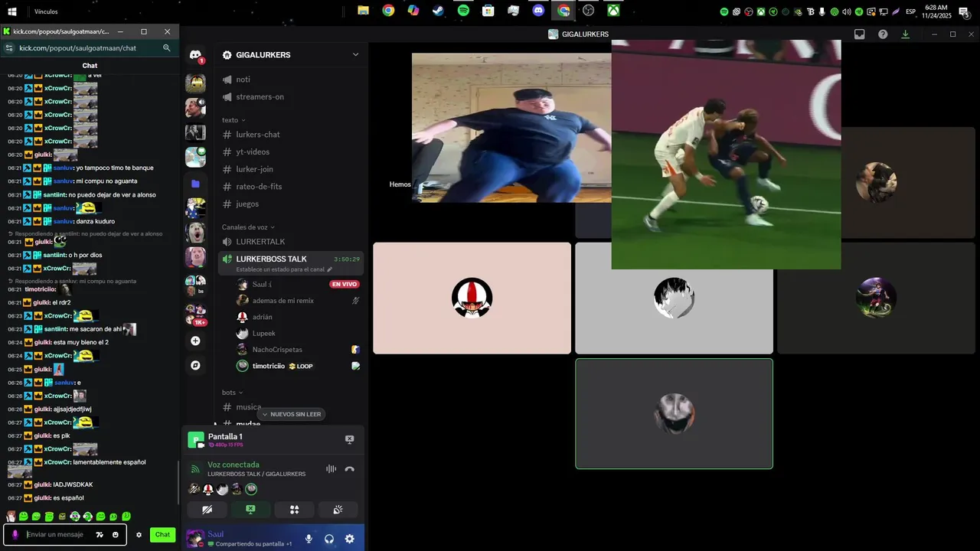
Task: Open Spotify from the Windows taskbar
Action: tap(463, 11)
